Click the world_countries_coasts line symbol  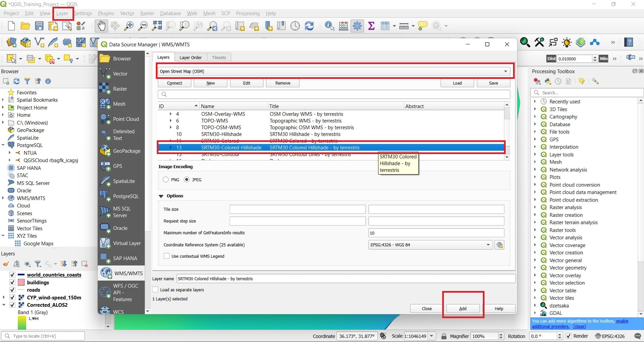pyautogui.click(x=21, y=275)
